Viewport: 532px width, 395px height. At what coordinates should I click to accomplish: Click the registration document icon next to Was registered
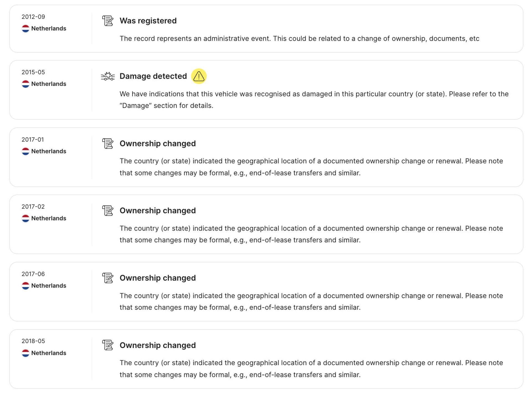[108, 20]
